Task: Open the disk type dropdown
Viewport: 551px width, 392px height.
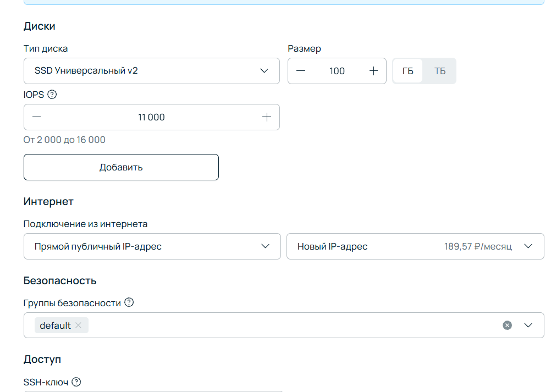Action: [151, 71]
